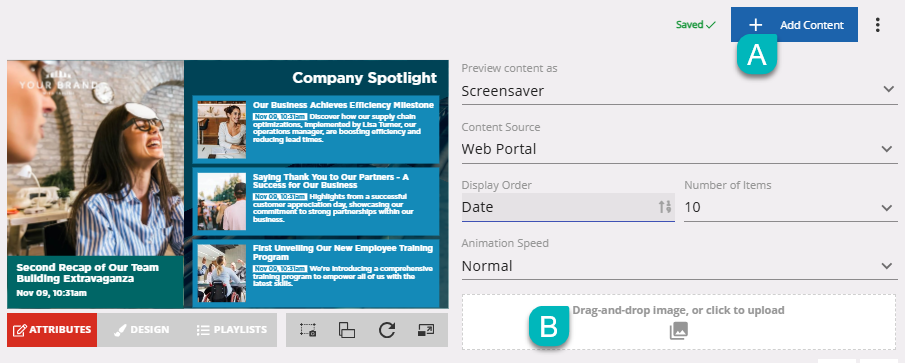The image size is (905, 363).
Task: Switch to the Design tab
Action: click(141, 330)
